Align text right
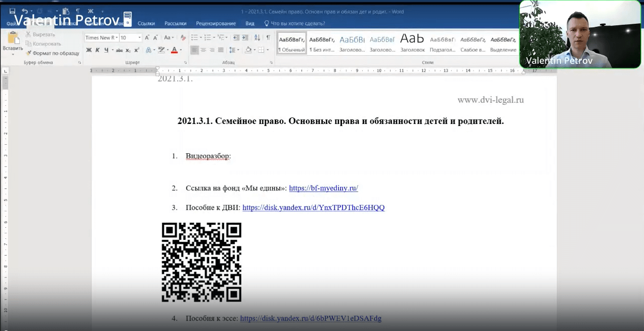This screenshot has width=644, height=331. 212,50
